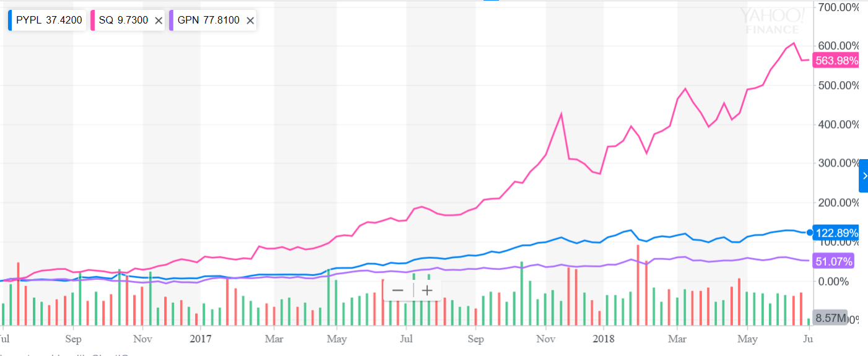
Task: Click the 500.00% y-axis label
Action: 837,85
